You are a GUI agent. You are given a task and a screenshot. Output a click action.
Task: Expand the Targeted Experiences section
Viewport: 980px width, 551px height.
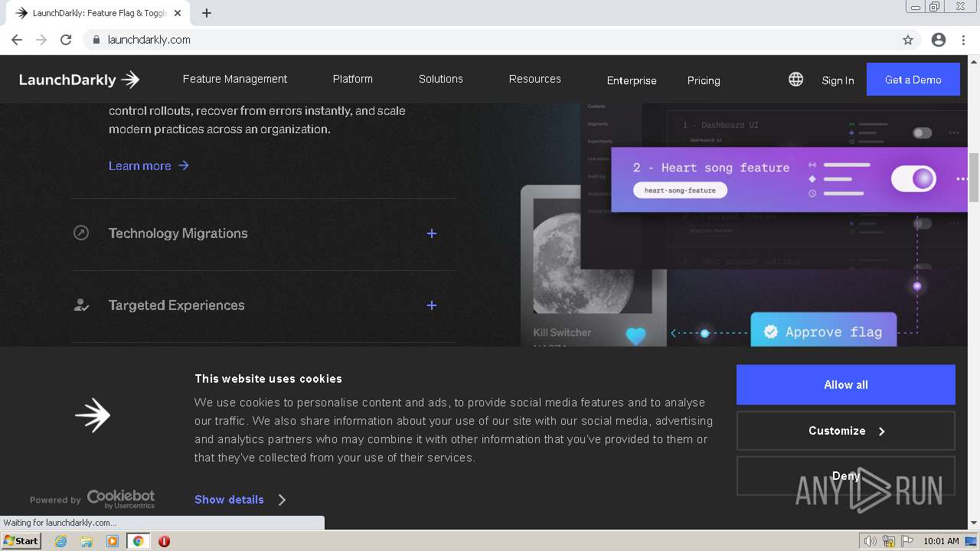click(x=432, y=305)
